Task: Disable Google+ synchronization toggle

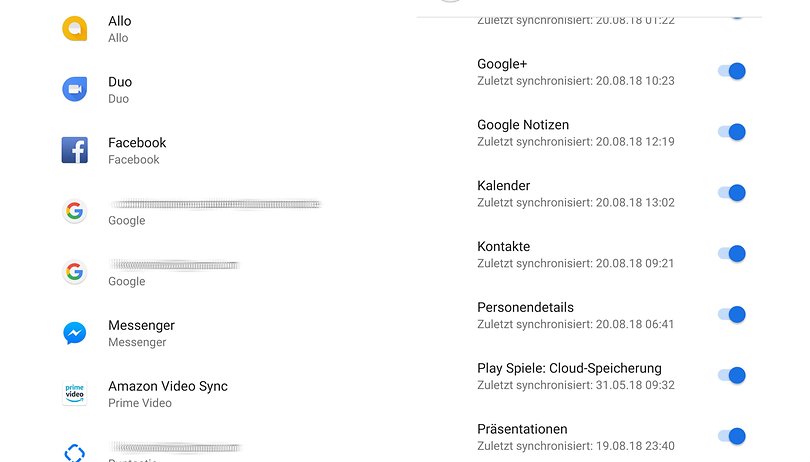Action: coord(732,71)
